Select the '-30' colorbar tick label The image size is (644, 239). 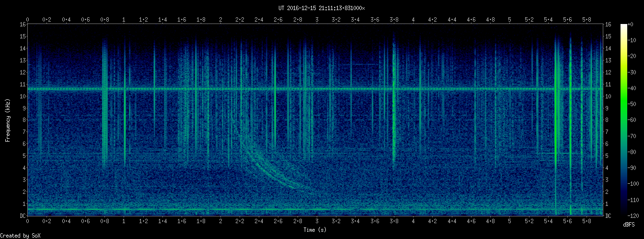(x=633, y=72)
